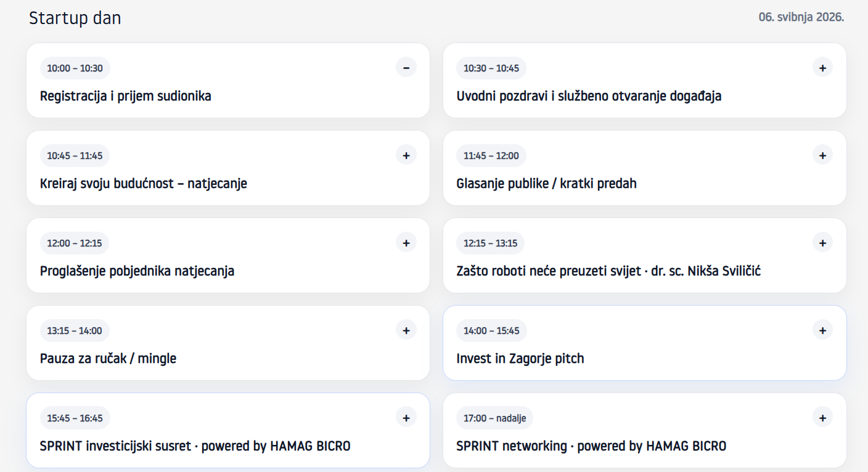868x472 pixels.
Task: Click the Startup dan heading
Action: click(75, 18)
